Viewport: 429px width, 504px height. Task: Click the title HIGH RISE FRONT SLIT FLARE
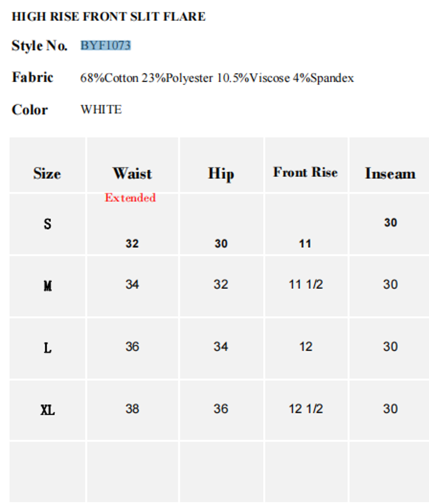(109, 17)
